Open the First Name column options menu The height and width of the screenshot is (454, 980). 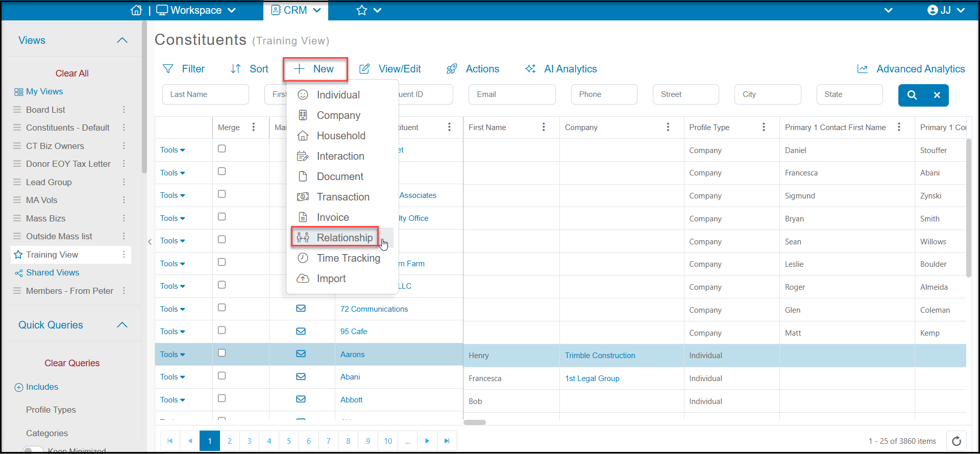[x=544, y=127]
